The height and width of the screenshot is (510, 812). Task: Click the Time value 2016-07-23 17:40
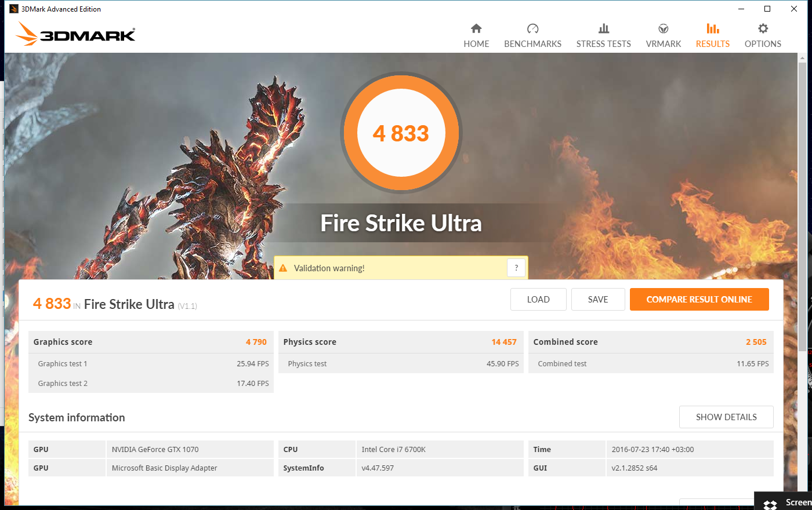coord(653,449)
